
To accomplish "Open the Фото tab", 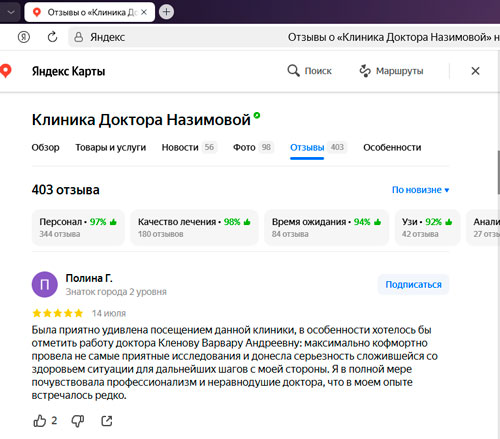I will point(253,147).
